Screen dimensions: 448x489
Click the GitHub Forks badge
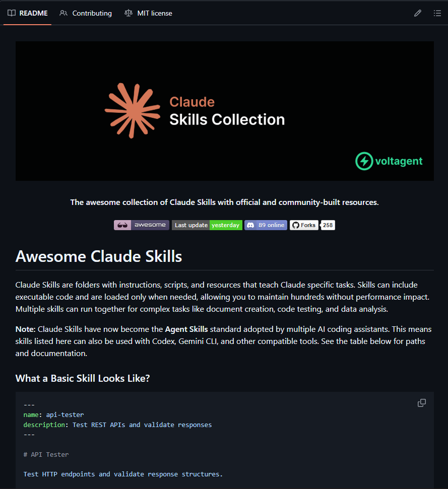[304, 225]
